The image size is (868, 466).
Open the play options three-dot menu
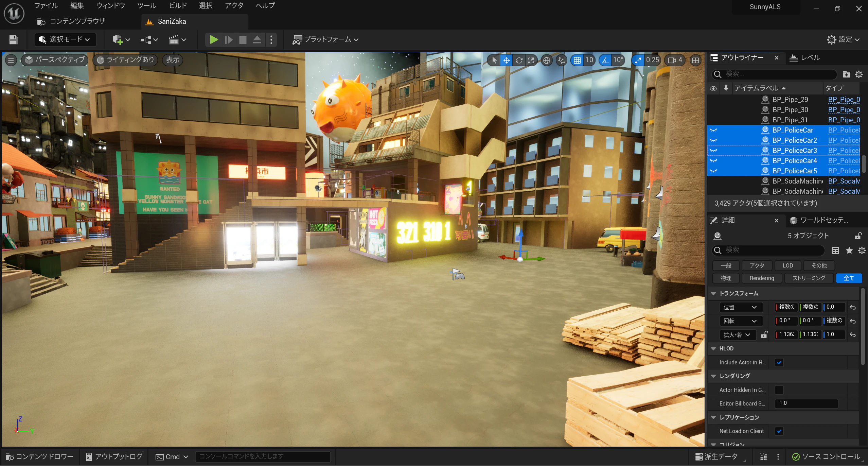point(271,40)
